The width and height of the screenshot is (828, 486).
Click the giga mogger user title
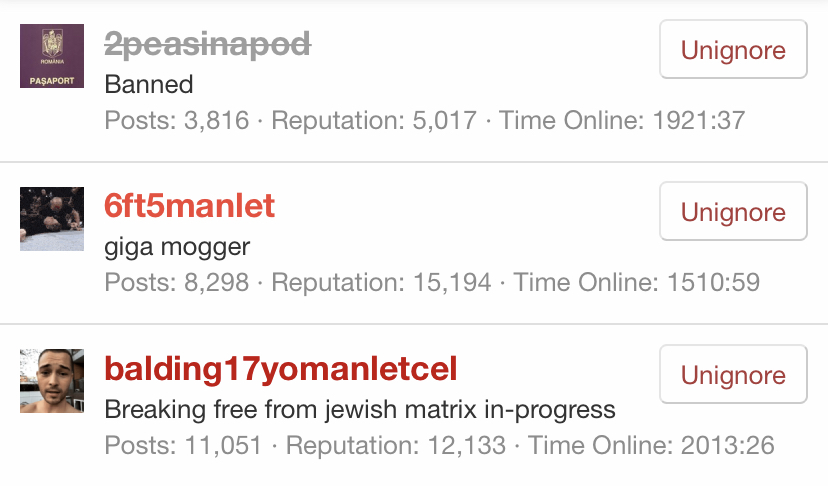tap(177, 246)
